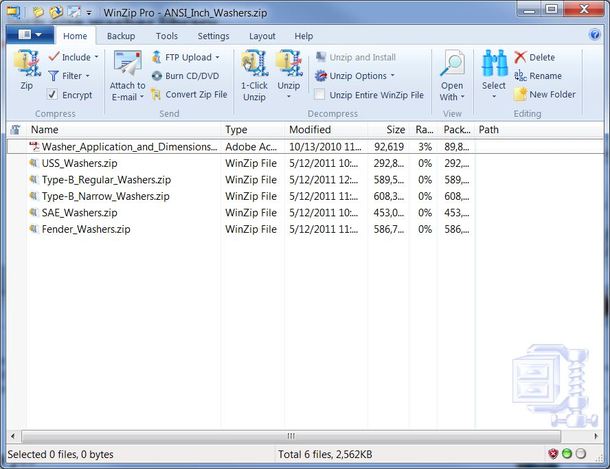Switch to the Backup ribbon tab
The image size is (610, 469).
[x=121, y=36]
